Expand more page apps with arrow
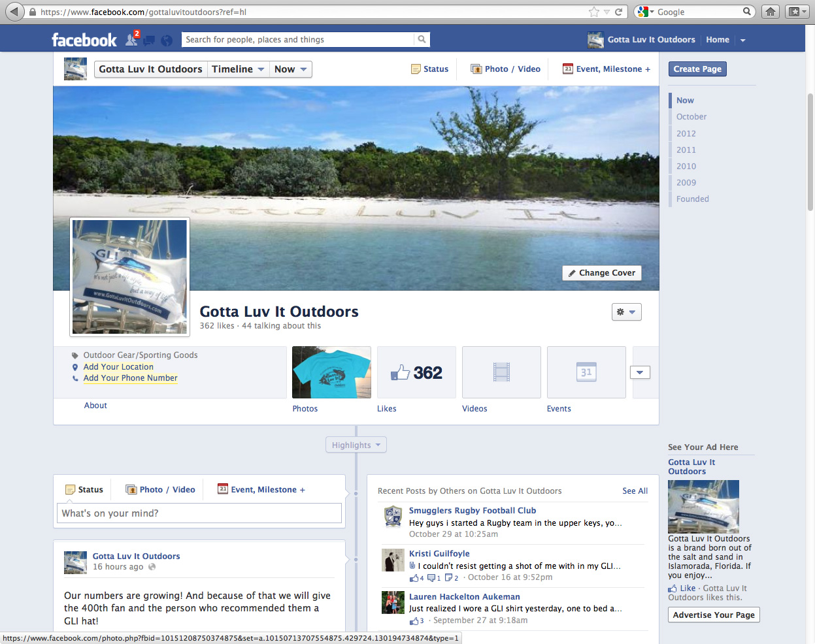Screen dimensions: 815x644 point(640,372)
